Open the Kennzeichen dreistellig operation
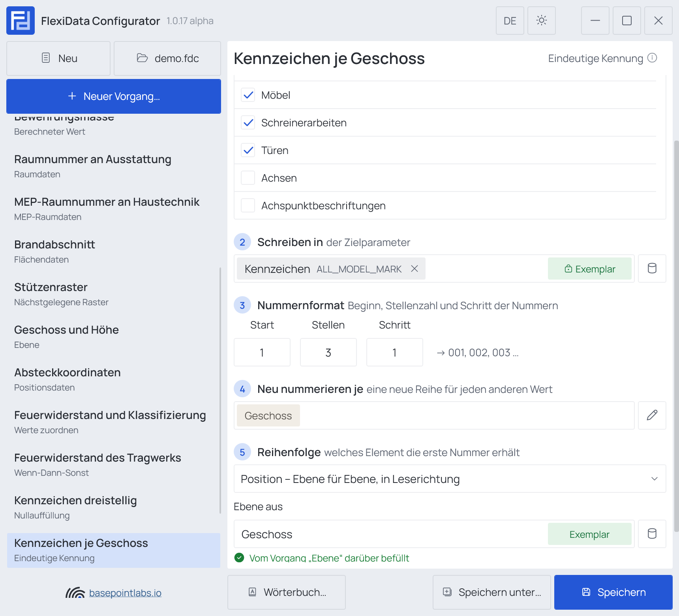The image size is (679, 616). (x=114, y=507)
